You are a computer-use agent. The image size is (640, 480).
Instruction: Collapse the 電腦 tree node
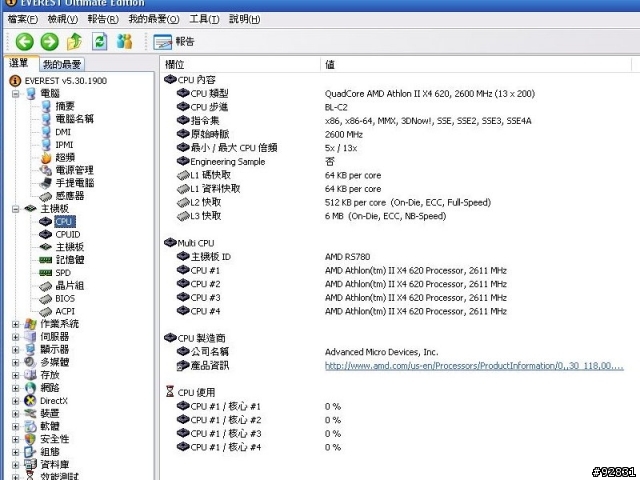pyautogui.click(x=16, y=94)
